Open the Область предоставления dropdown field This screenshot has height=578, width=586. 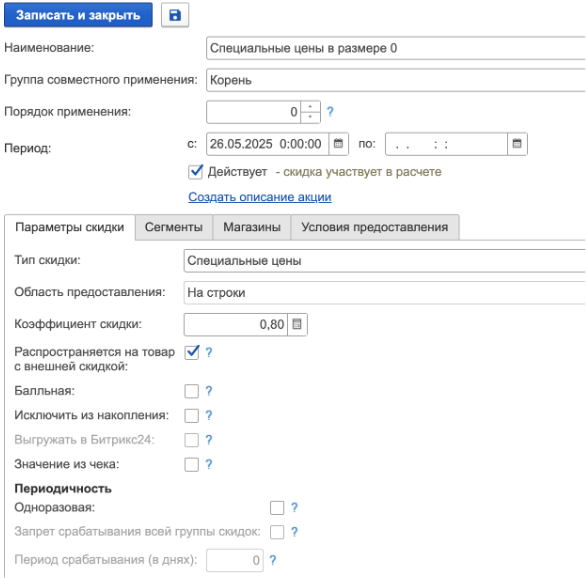click(385, 293)
